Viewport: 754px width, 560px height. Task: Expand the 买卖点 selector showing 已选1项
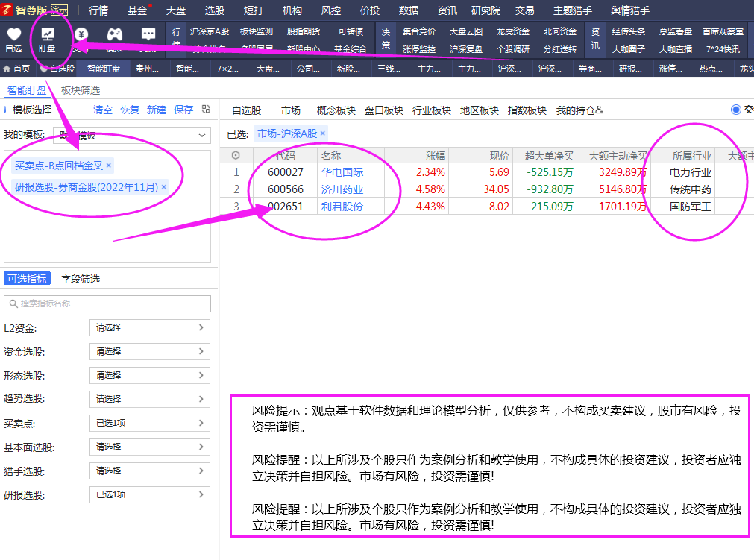coord(150,423)
